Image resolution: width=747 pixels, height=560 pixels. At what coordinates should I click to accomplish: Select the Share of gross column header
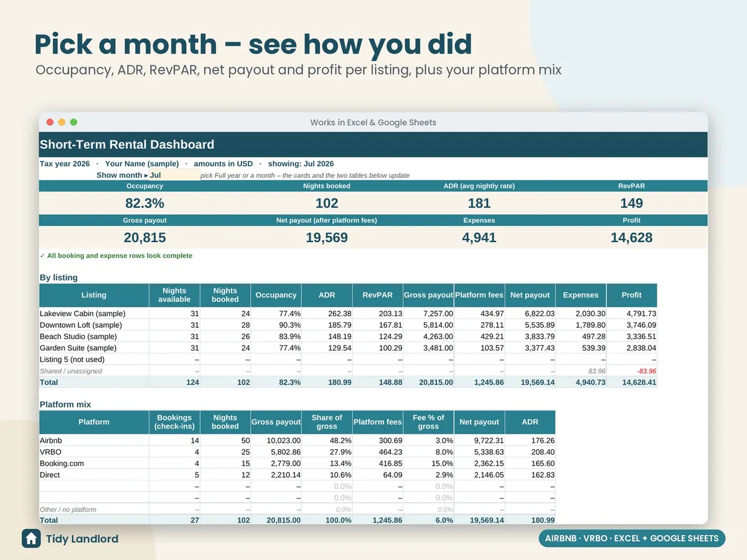(327, 422)
